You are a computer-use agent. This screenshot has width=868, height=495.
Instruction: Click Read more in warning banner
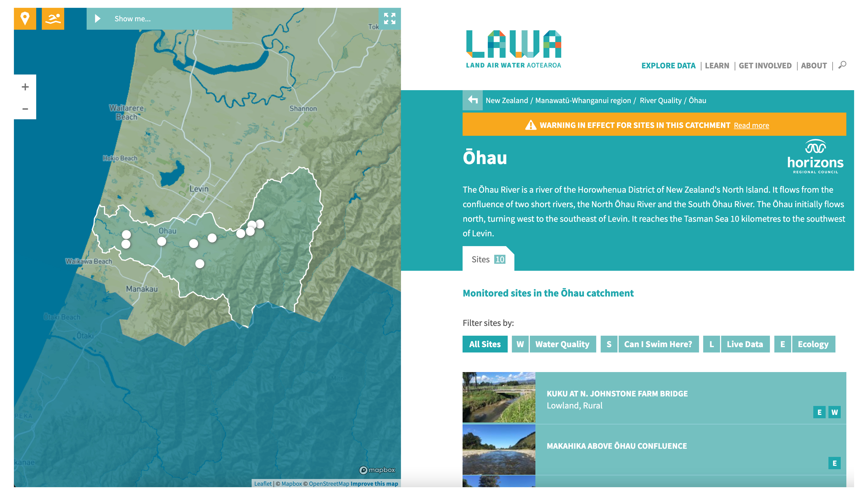751,125
